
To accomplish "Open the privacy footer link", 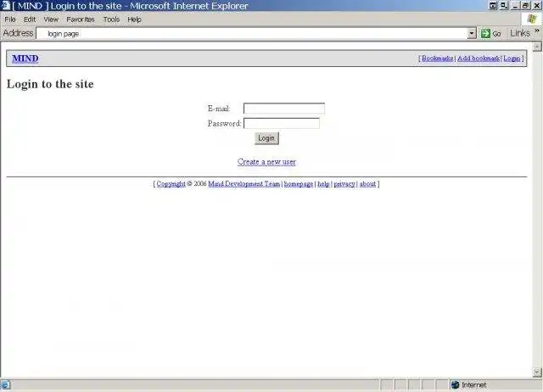I will 344,184.
